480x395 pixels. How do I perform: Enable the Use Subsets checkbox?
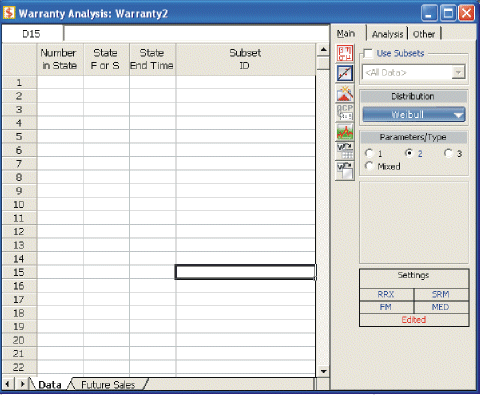pos(368,53)
